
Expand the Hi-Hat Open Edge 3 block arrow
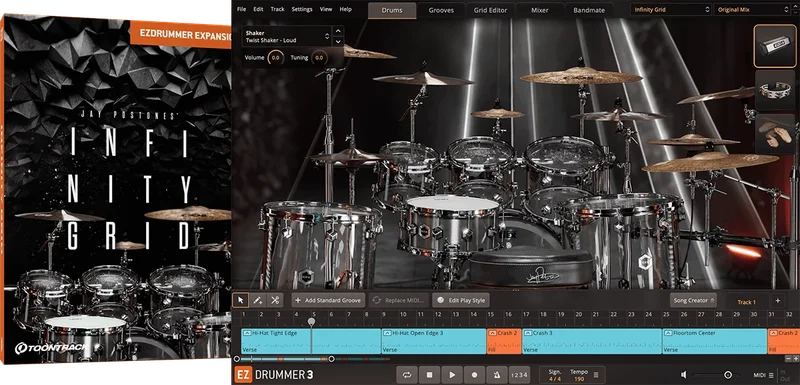tap(387, 333)
